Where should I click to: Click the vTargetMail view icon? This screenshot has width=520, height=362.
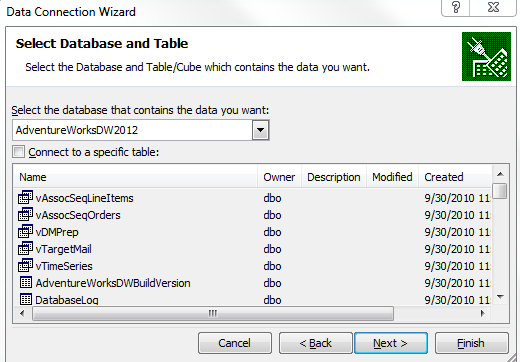(x=25, y=248)
